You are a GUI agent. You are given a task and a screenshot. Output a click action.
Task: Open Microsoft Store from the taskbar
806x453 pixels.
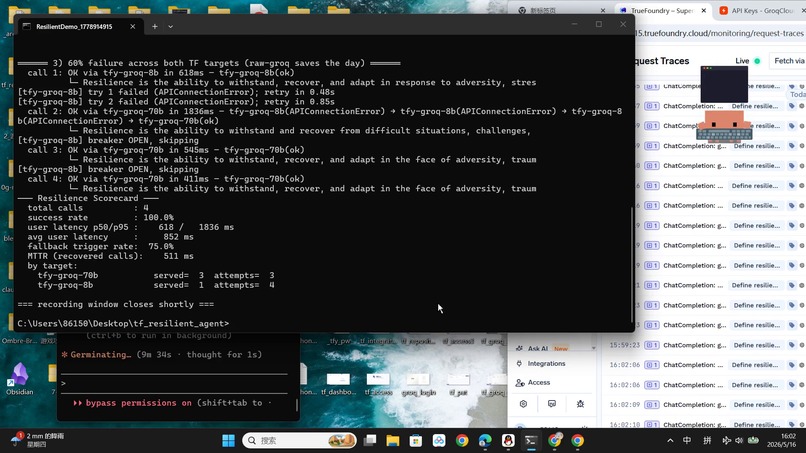pyautogui.click(x=416, y=441)
